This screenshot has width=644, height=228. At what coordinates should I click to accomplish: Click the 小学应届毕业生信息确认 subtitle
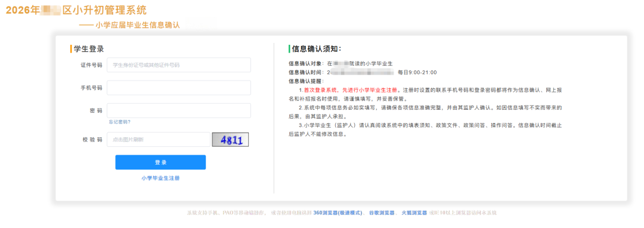(x=137, y=25)
